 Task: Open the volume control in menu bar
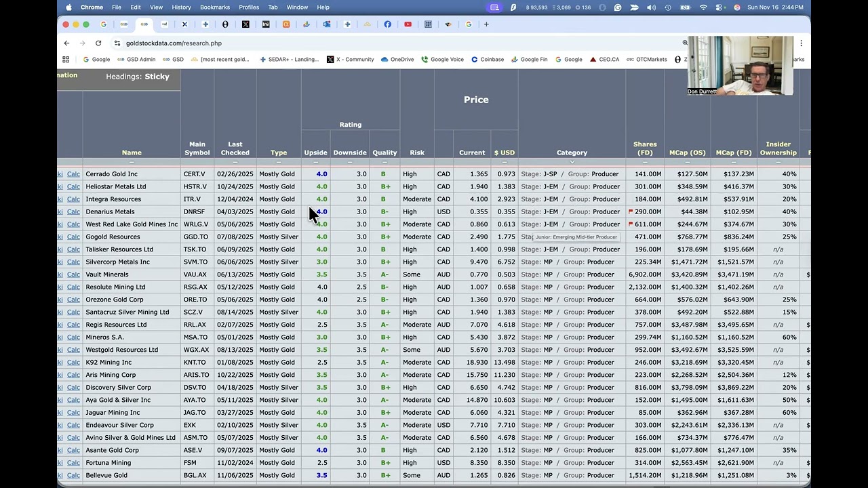click(651, 7)
